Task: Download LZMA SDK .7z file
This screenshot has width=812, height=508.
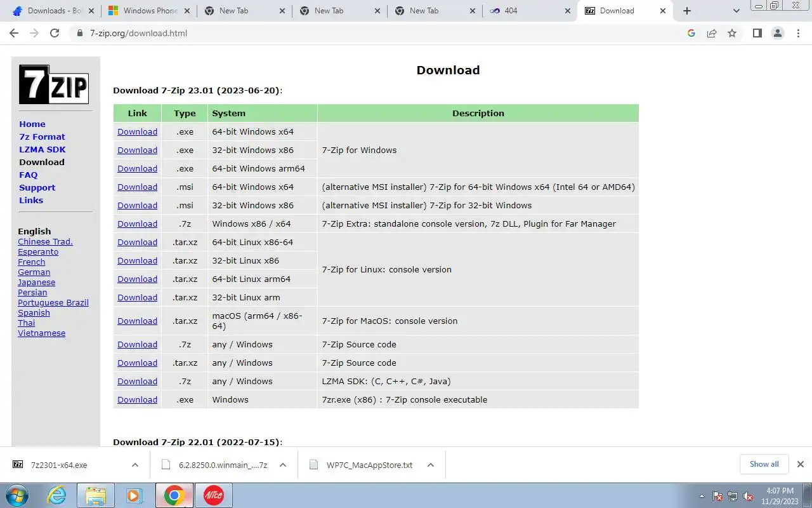Action: tap(137, 381)
